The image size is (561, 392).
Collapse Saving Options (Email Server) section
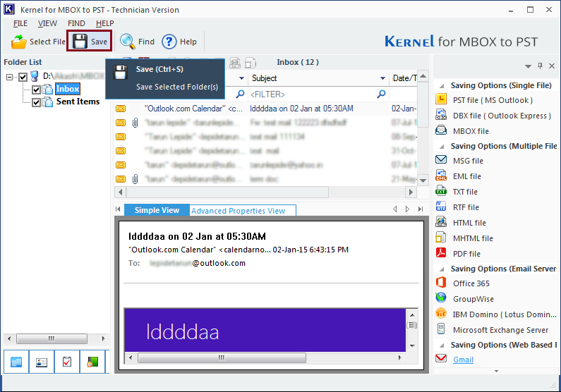point(442,269)
